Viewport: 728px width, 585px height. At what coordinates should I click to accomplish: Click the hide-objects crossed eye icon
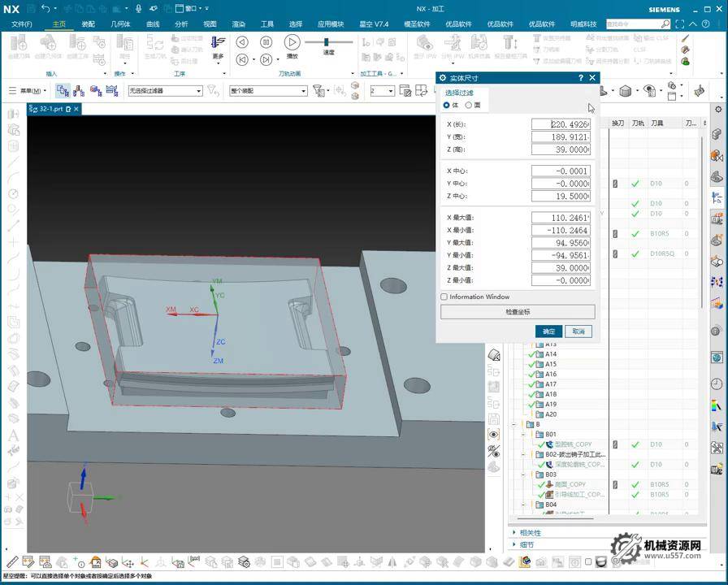pos(493,451)
